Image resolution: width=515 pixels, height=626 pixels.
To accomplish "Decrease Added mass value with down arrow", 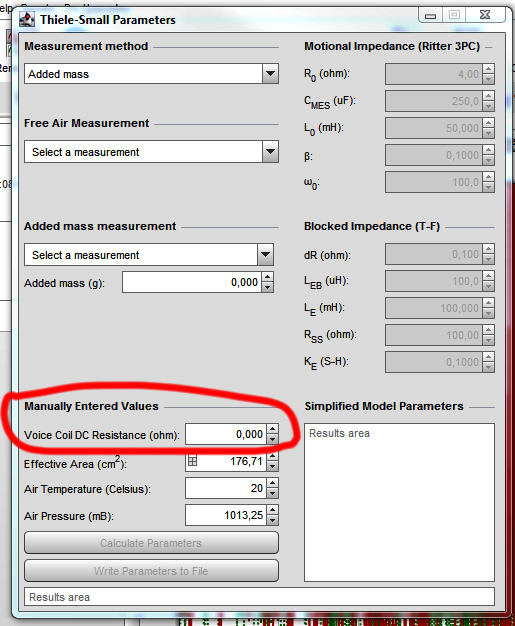I will [x=267, y=287].
